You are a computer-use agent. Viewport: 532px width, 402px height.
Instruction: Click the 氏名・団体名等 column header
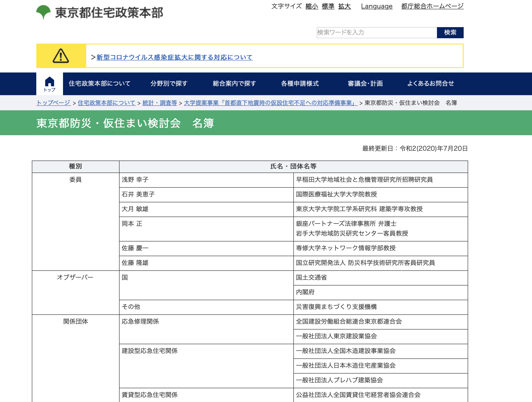coord(293,167)
